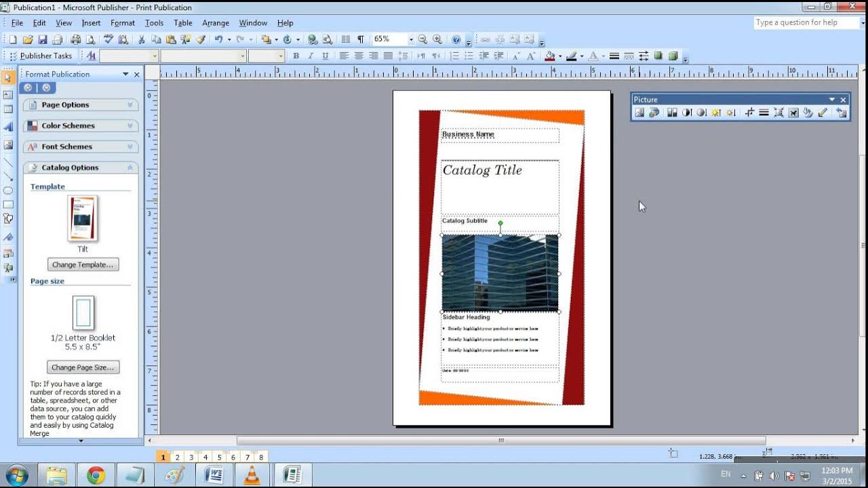Image resolution: width=868 pixels, height=488 pixels.
Task: Undo the last action
Action: (x=218, y=39)
